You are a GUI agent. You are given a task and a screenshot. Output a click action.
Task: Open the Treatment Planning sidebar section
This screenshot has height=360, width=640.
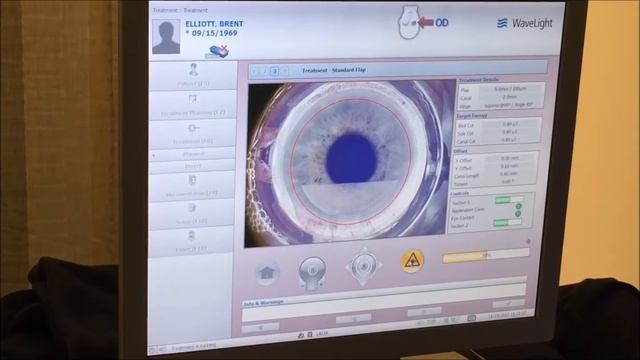193,105
